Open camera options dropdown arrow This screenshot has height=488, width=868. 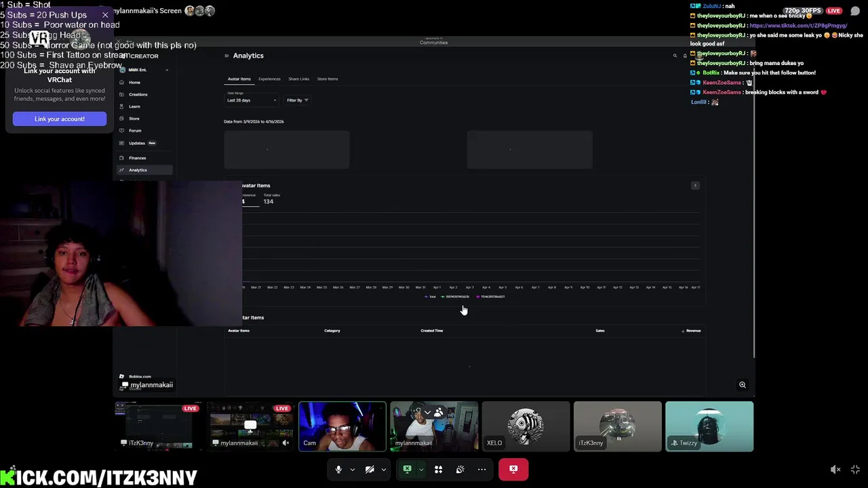(x=384, y=469)
